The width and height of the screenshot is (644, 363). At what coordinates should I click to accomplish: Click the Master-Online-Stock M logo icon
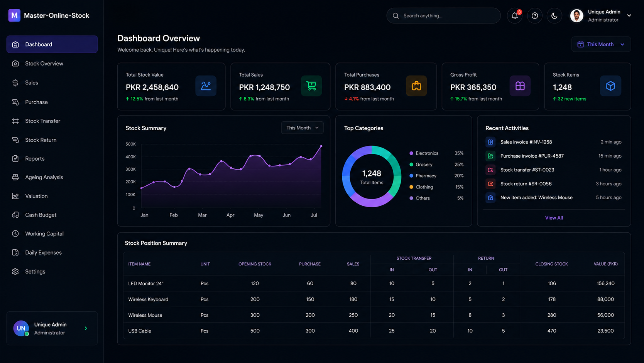[14, 15]
